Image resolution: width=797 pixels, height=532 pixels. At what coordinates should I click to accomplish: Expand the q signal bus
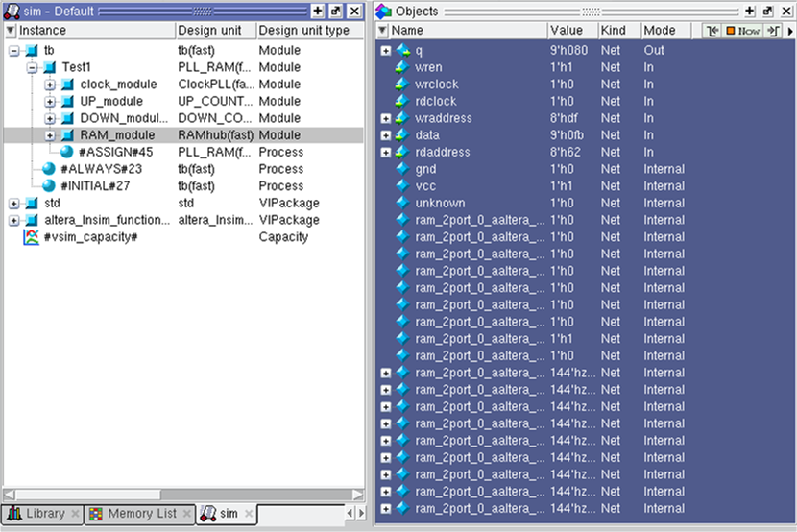click(386, 50)
